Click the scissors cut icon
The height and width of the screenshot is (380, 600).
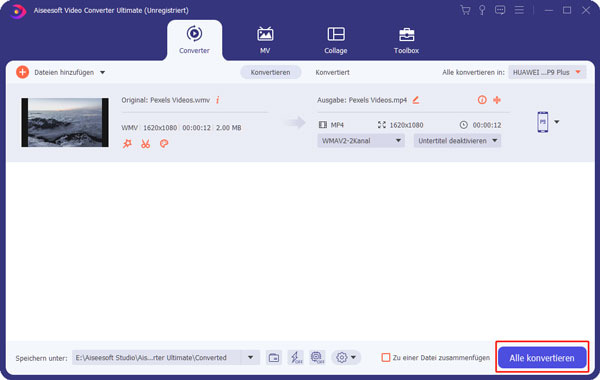145,144
